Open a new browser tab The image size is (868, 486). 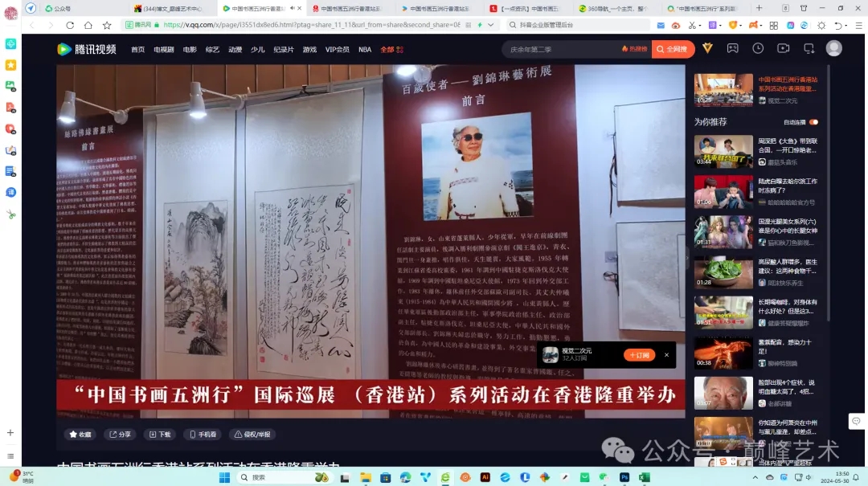tap(759, 8)
